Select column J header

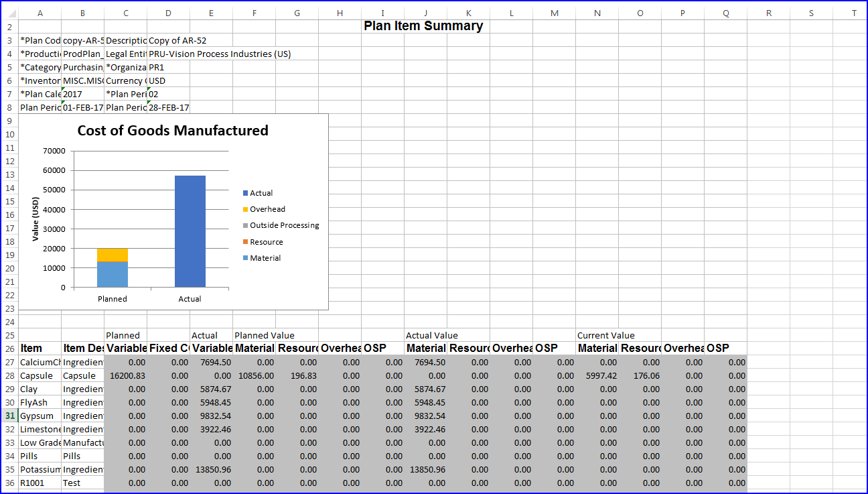(426, 13)
